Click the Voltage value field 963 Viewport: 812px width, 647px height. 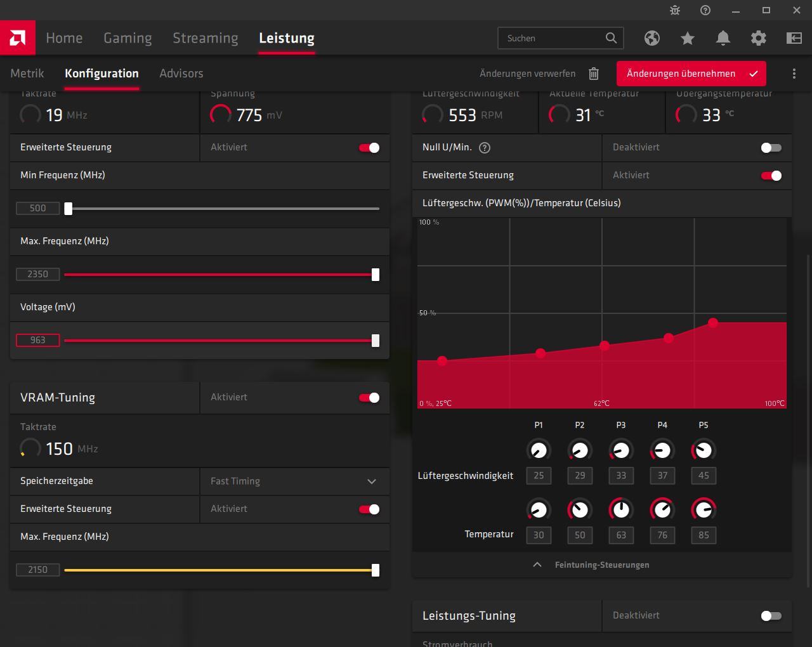click(38, 341)
